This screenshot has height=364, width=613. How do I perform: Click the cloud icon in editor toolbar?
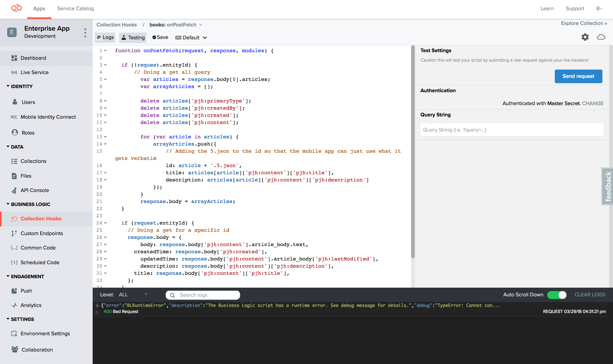click(601, 37)
